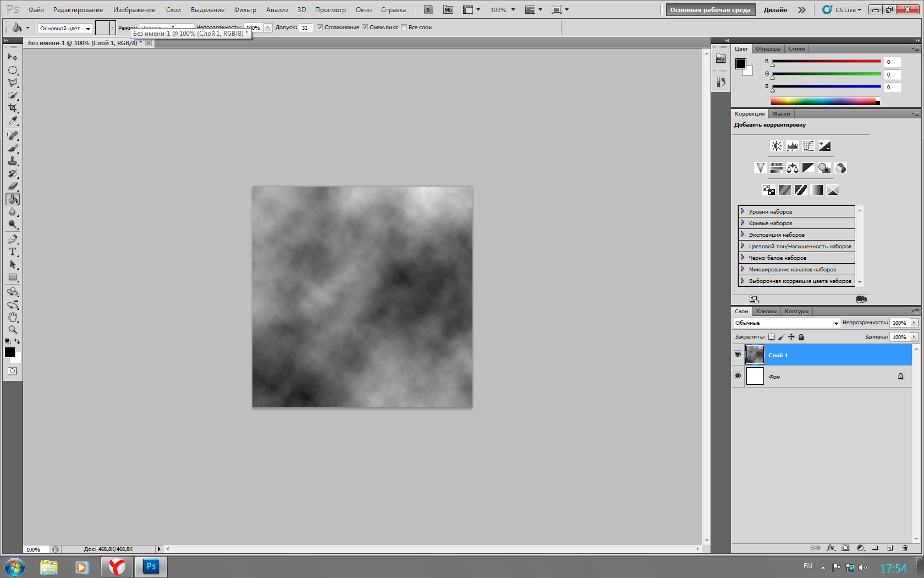Click the red R channel slider

(x=826, y=61)
